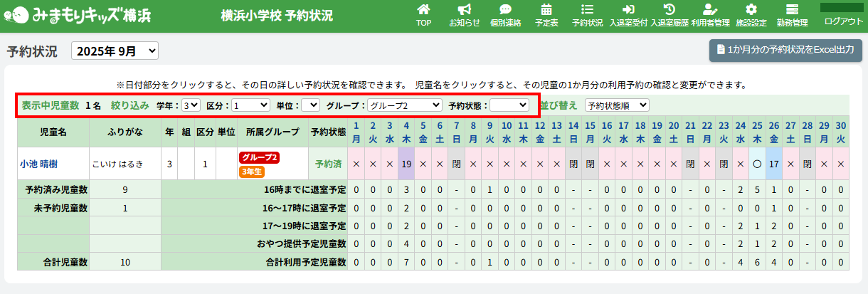Change the 並び替え sort order dropdown
Image resolution: width=868 pixels, height=294 pixels.
tap(616, 105)
